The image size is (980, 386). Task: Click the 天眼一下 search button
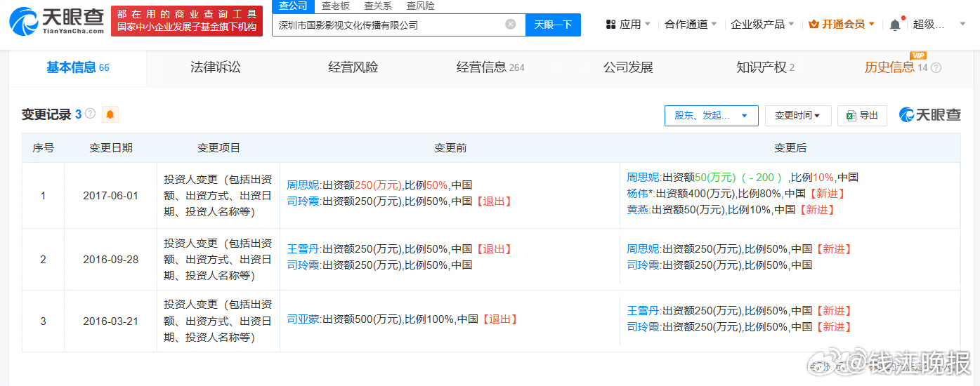(553, 25)
